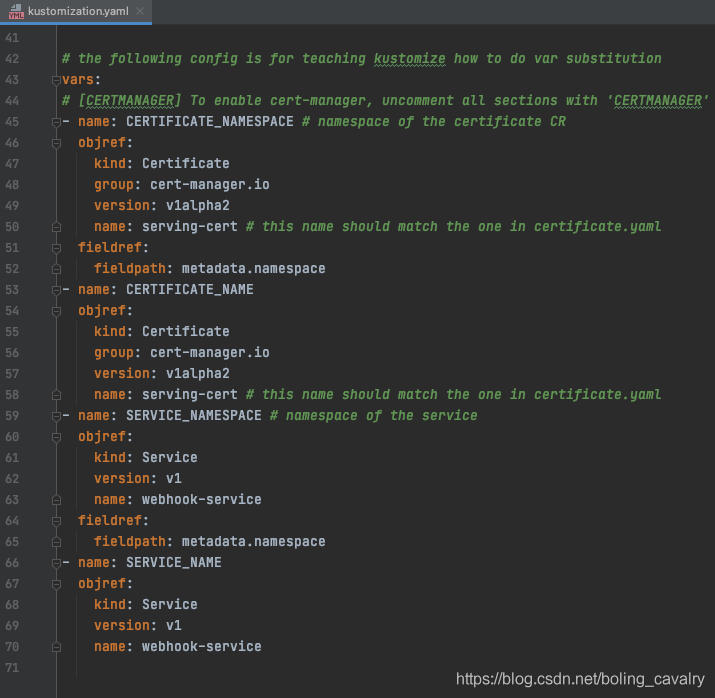This screenshot has height=698, width=715.
Task: Click 'version: v1' on line 62
Action: click(x=138, y=478)
